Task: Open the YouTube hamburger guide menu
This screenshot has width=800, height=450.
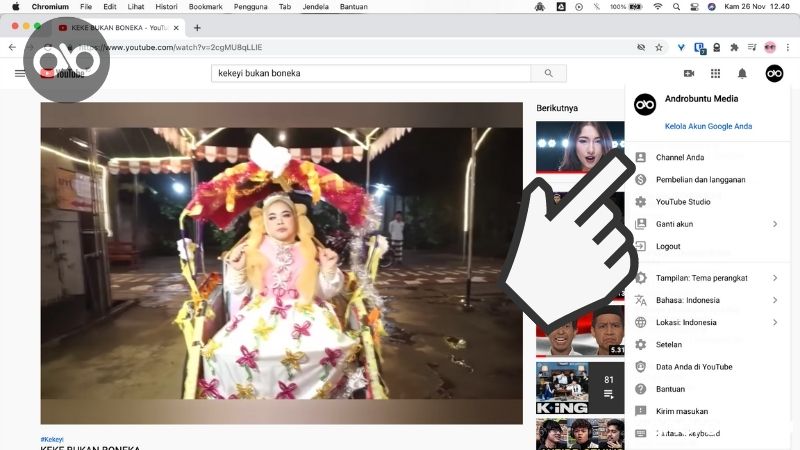Action: pos(19,73)
